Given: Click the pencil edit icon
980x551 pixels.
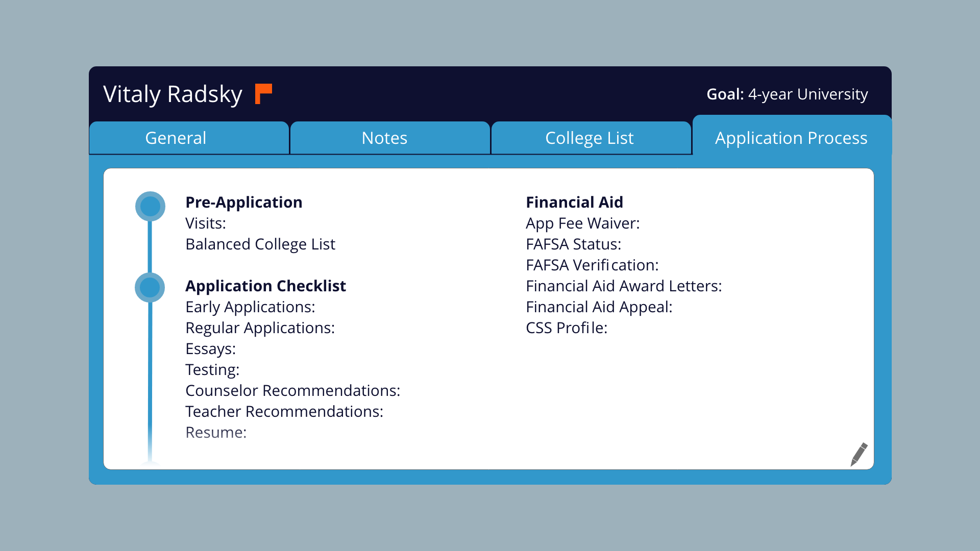Looking at the screenshot, I should pos(859,454).
